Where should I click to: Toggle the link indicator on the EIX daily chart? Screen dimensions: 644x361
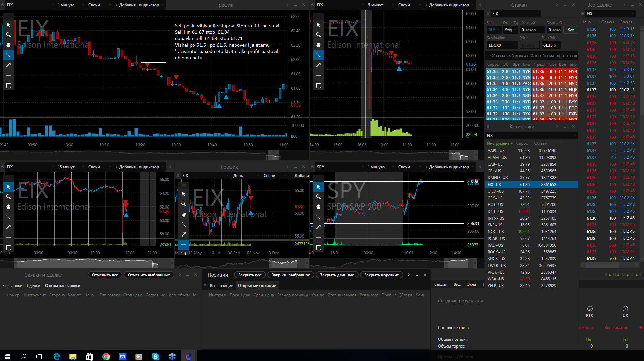[178, 176]
